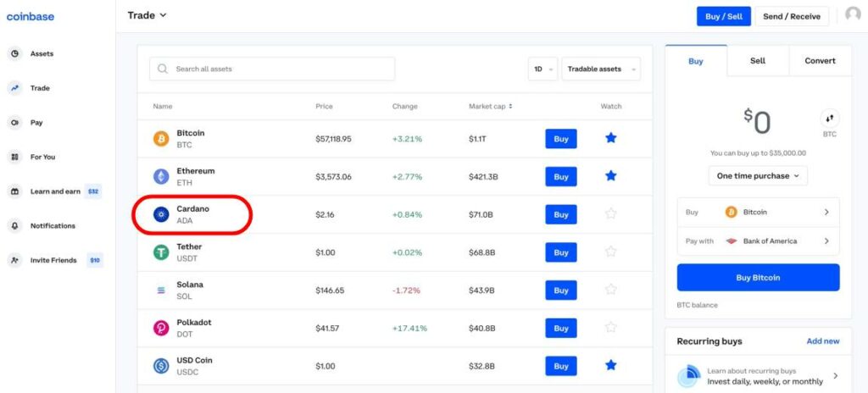The height and width of the screenshot is (393, 868).
Task: Click the Send / Receive button
Action: (x=792, y=17)
